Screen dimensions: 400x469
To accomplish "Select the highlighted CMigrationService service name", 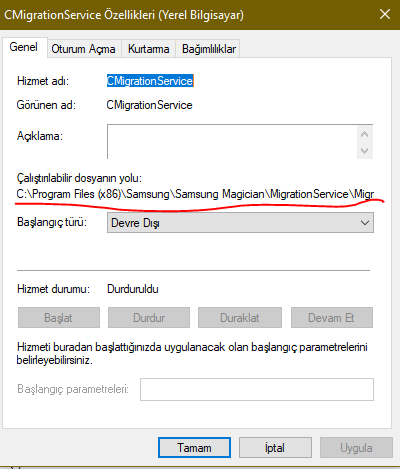I will coord(150,81).
